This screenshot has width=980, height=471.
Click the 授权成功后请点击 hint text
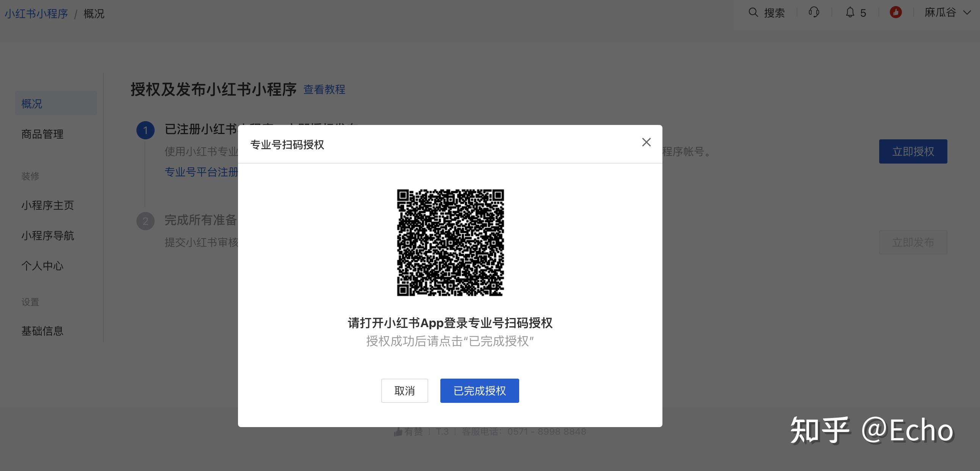pyautogui.click(x=450, y=341)
